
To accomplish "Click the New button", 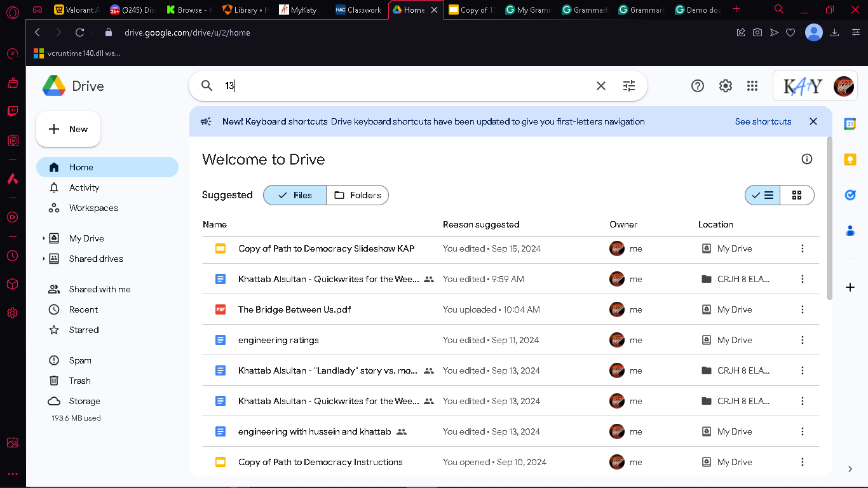I will (x=69, y=129).
